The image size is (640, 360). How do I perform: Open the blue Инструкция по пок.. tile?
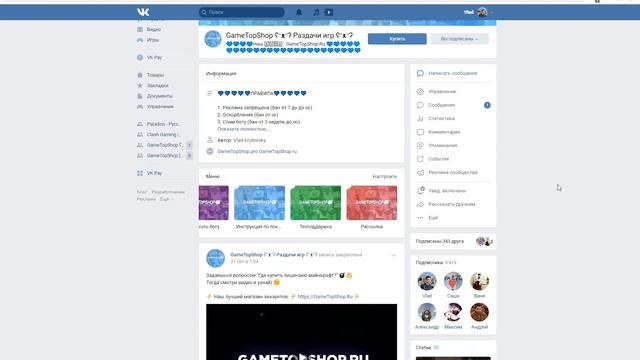coord(260,203)
